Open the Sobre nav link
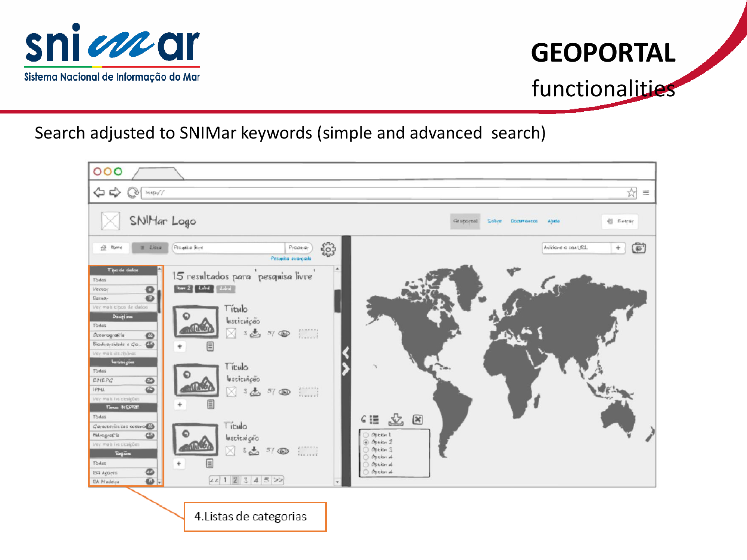Image resolution: width=747 pixels, height=560 pixels. click(495, 221)
